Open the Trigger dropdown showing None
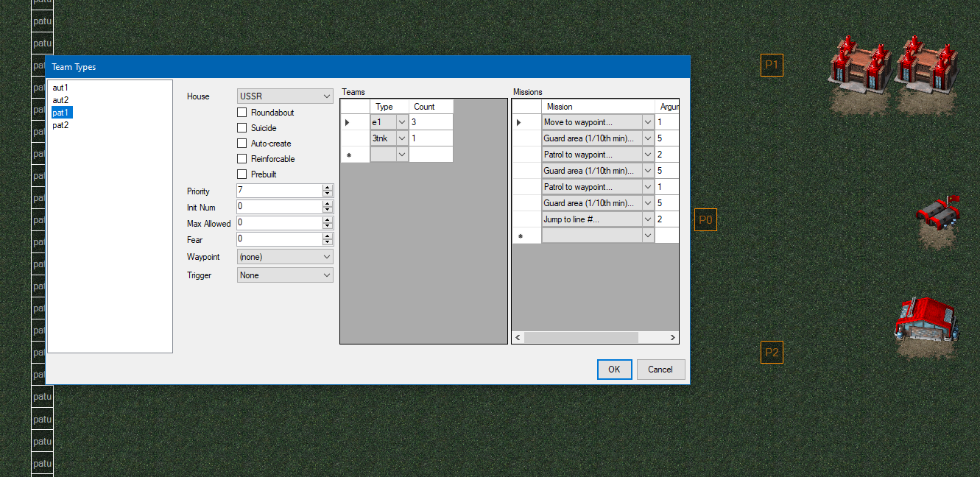The height and width of the screenshot is (477, 980). (285, 275)
